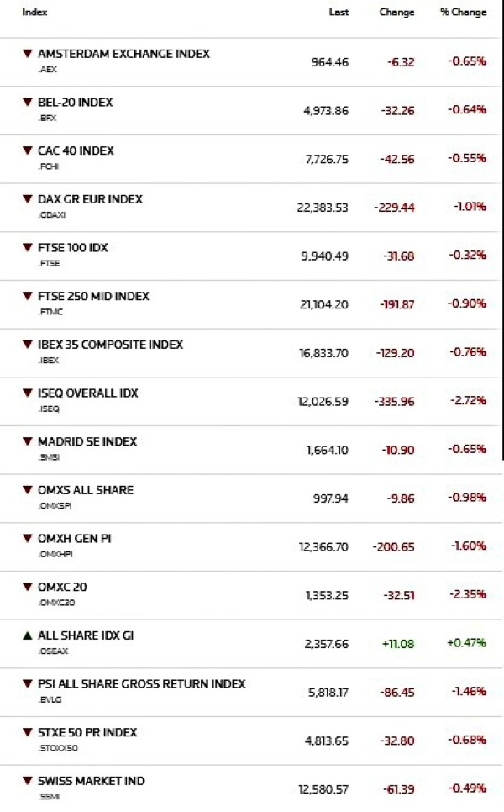Sort by the Last column header

(x=339, y=13)
